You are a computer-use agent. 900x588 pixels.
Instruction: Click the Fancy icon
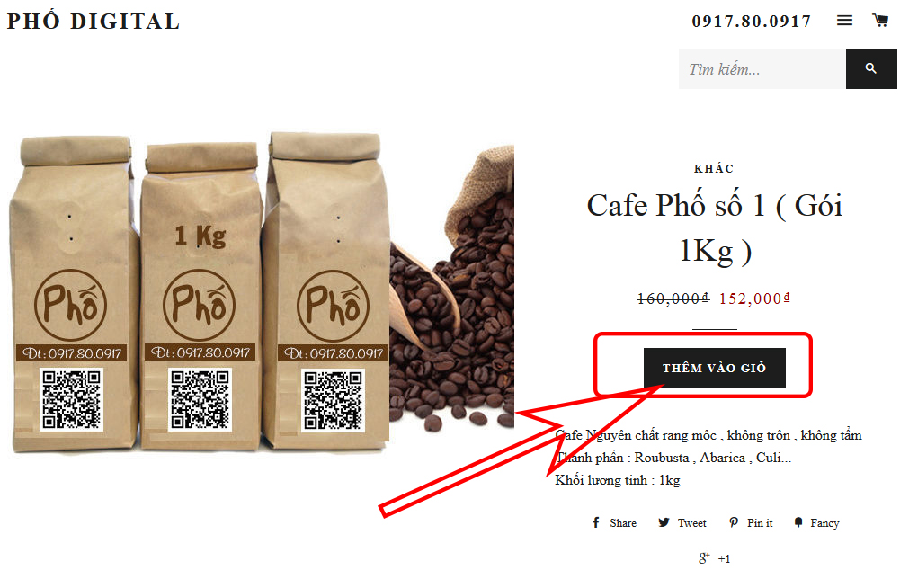pyautogui.click(x=798, y=522)
